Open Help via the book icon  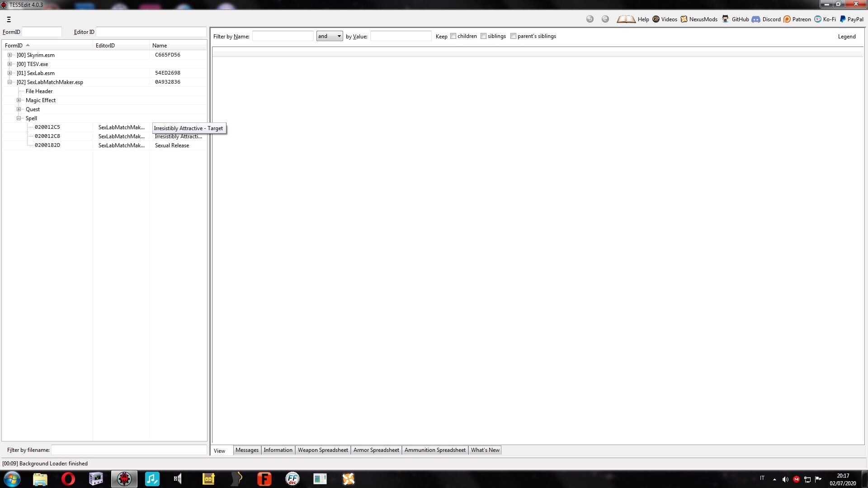pos(626,19)
